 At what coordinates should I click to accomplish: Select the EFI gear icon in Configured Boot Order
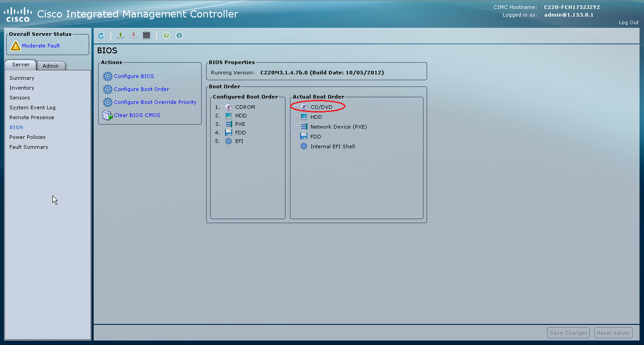click(x=229, y=141)
